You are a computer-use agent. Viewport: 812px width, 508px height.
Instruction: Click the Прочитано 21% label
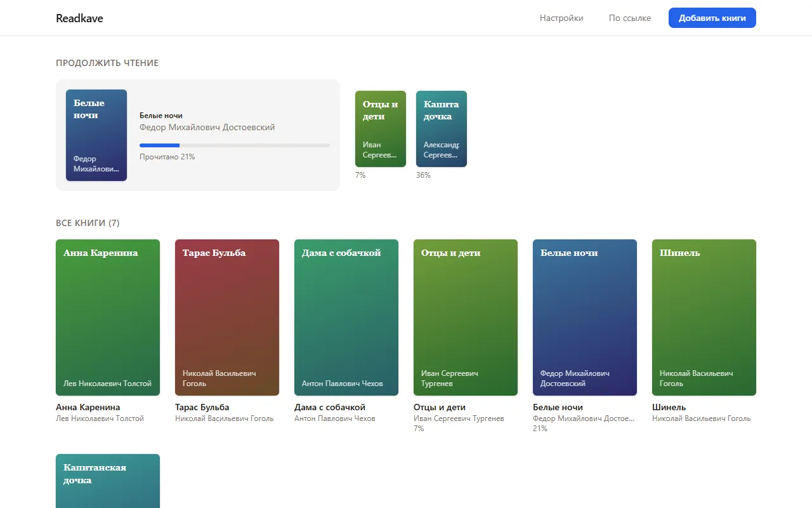tap(167, 157)
